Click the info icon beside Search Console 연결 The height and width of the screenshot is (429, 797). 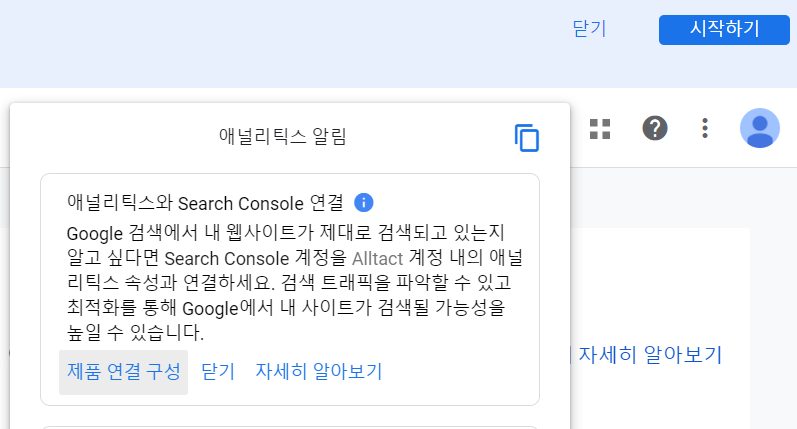(363, 202)
